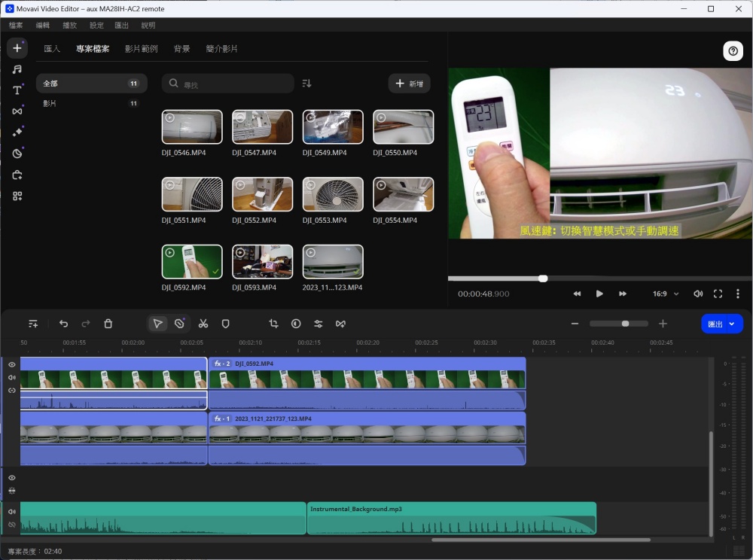The width and height of the screenshot is (753, 560).
Task: Expand the blue export button dropdown arrow
Action: [732, 324]
